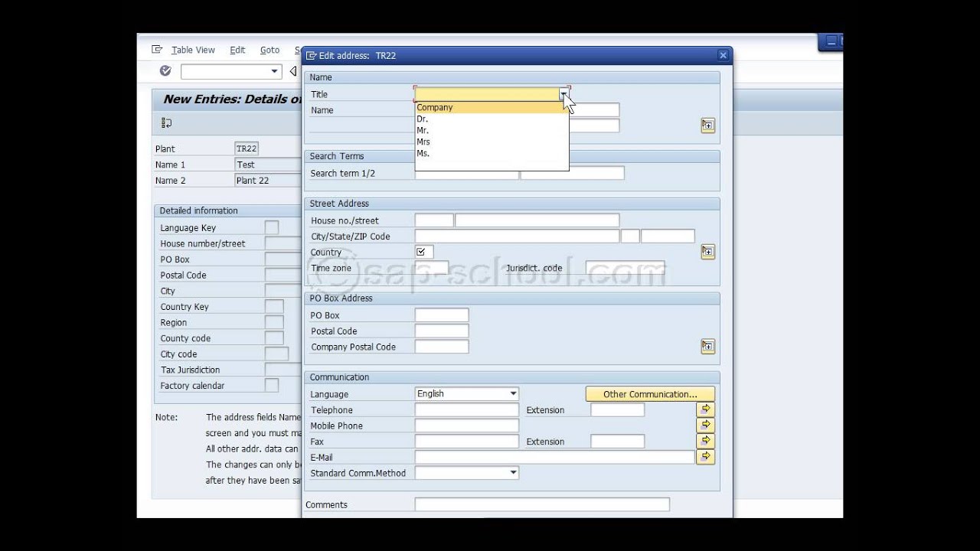Click the state/region field beside City

pyautogui.click(x=630, y=236)
